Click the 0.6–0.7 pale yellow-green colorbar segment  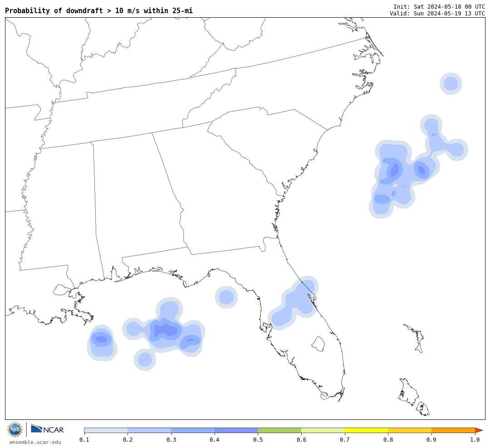[323, 430]
